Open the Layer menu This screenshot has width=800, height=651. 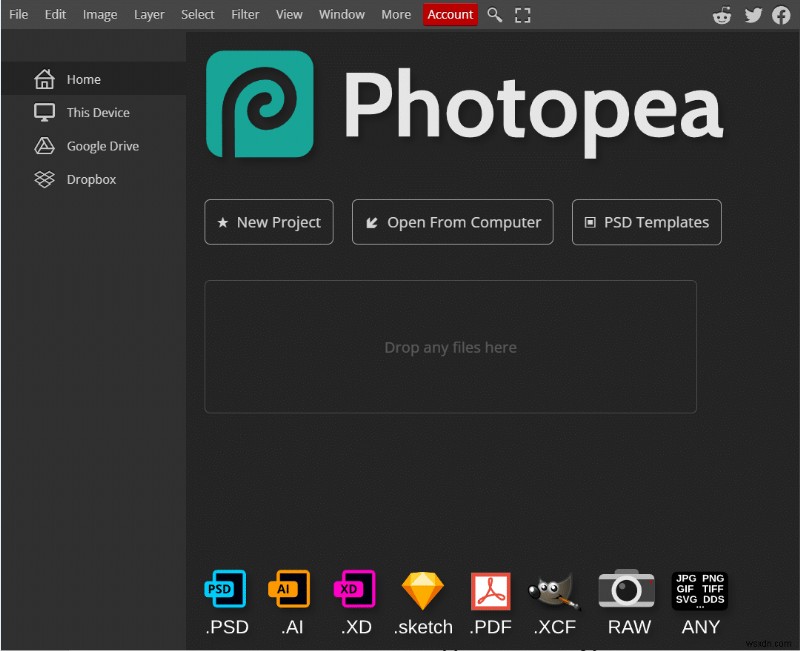tap(149, 14)
